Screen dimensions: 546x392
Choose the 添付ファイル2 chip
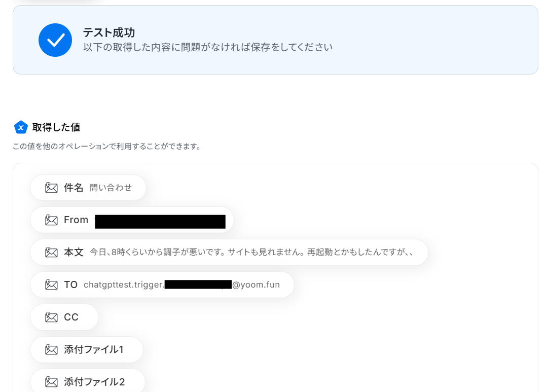[88, 381]
